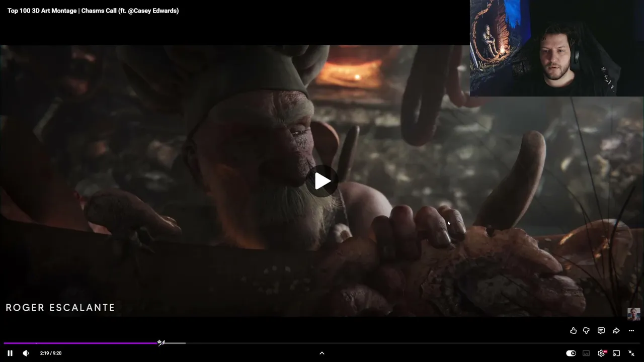Like the video with thumbs up
Image resolution: width=644 pixels, height=362 pixels.
click(x=573, y=330)
